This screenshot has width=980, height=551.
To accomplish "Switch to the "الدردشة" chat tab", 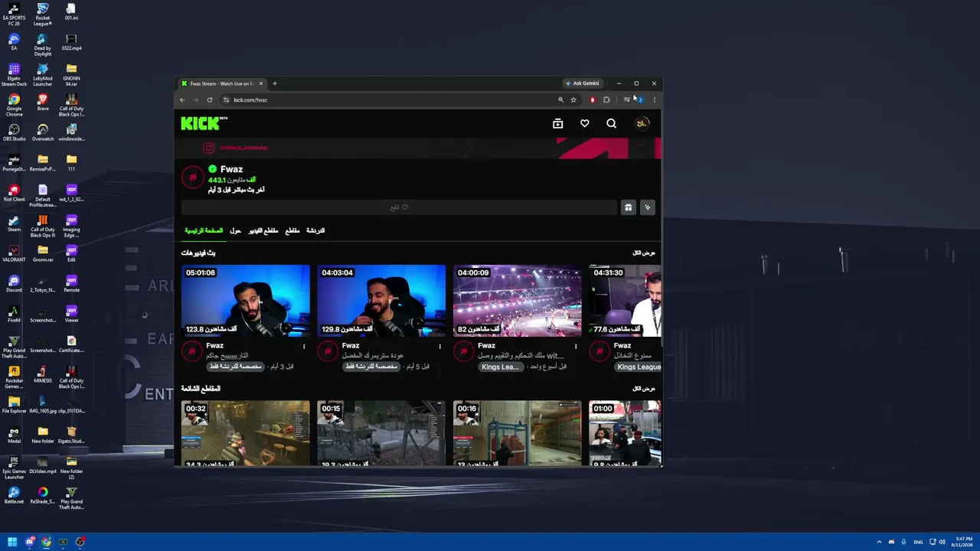I will (x=315, y=230).
